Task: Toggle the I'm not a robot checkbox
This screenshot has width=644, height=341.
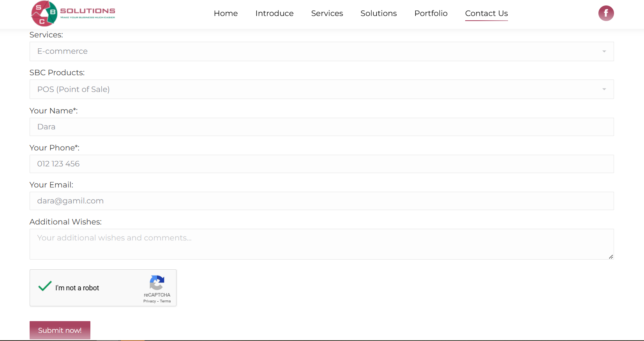Action: pyautogui.click(x=45, y=286)
